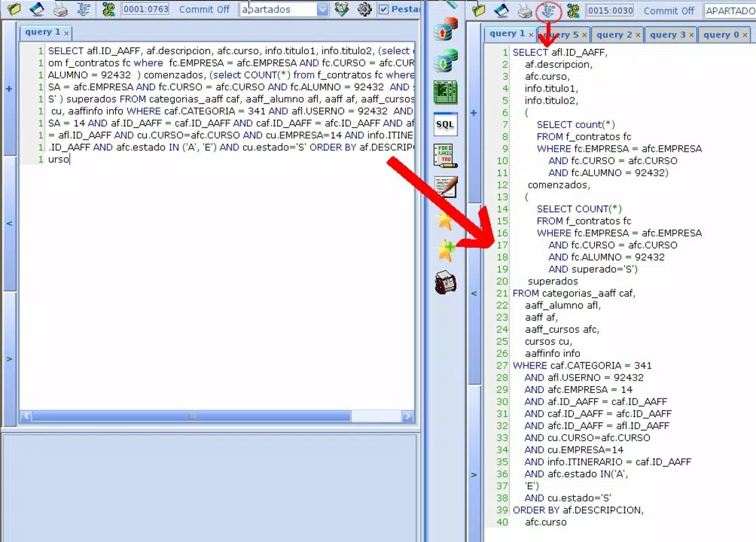The height and width of the screenshot is (542, 756).
Task: Click 'urso' on last line of left editor
Action: point(58,160)
